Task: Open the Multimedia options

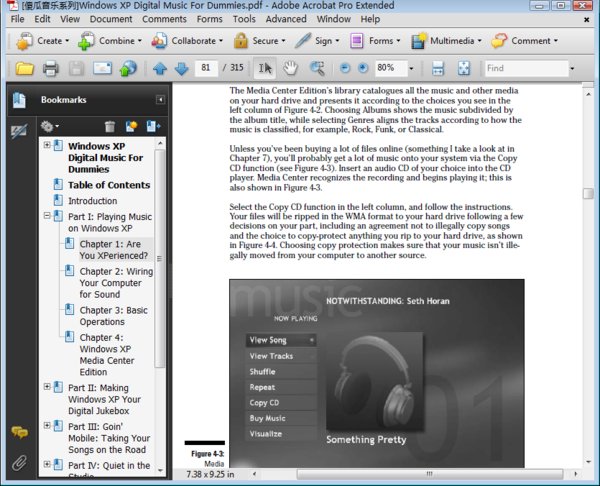Action: [x=446, y=41]
